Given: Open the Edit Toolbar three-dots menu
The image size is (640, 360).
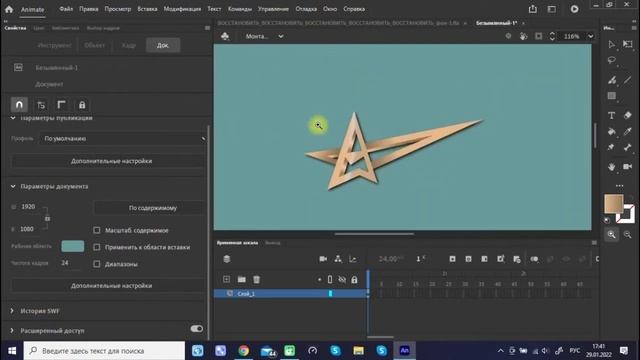Looking at the screenshot, I should [619, 186].
